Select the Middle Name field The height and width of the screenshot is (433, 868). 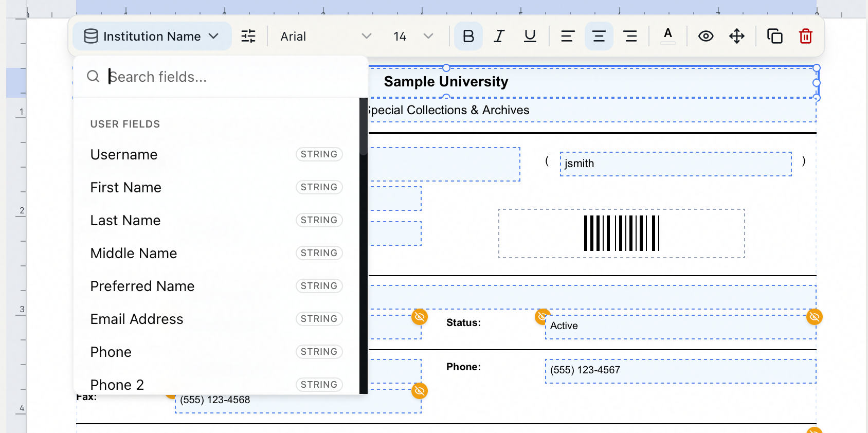pyautogui.click(x=216, y=253)
